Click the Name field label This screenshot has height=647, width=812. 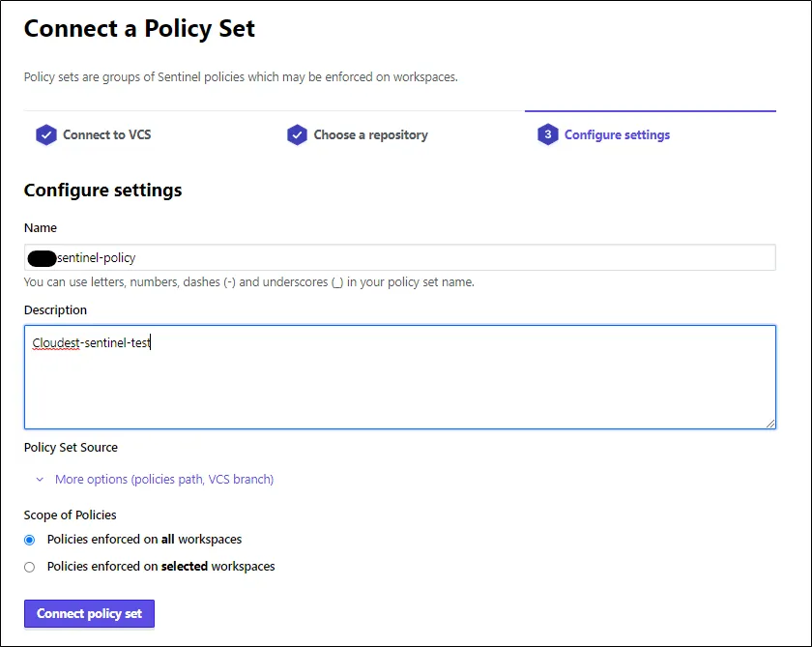[41, 228]
